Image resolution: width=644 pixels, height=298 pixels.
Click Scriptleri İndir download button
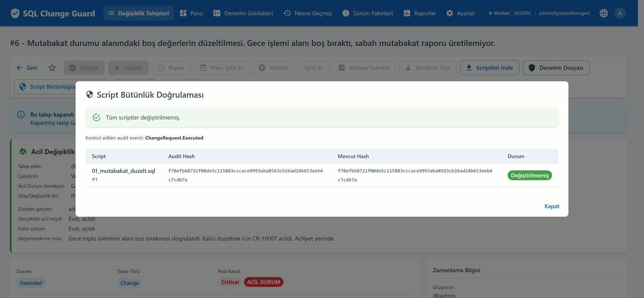click(490, 68)
